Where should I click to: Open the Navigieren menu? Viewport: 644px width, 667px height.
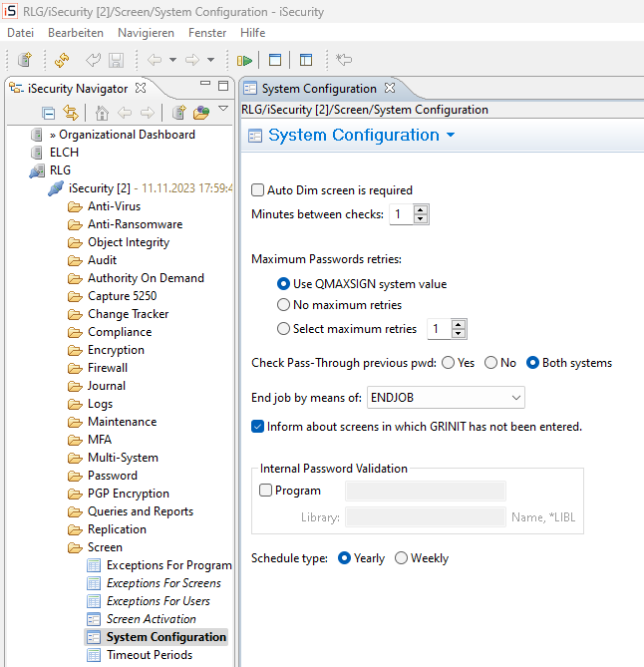pyautogui.click(x=146, y=33)
